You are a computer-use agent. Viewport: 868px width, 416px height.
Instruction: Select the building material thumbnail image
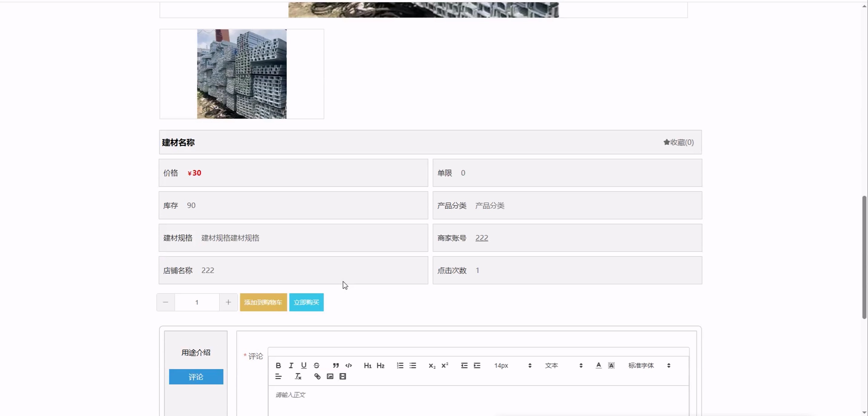(x=242, y=74)
